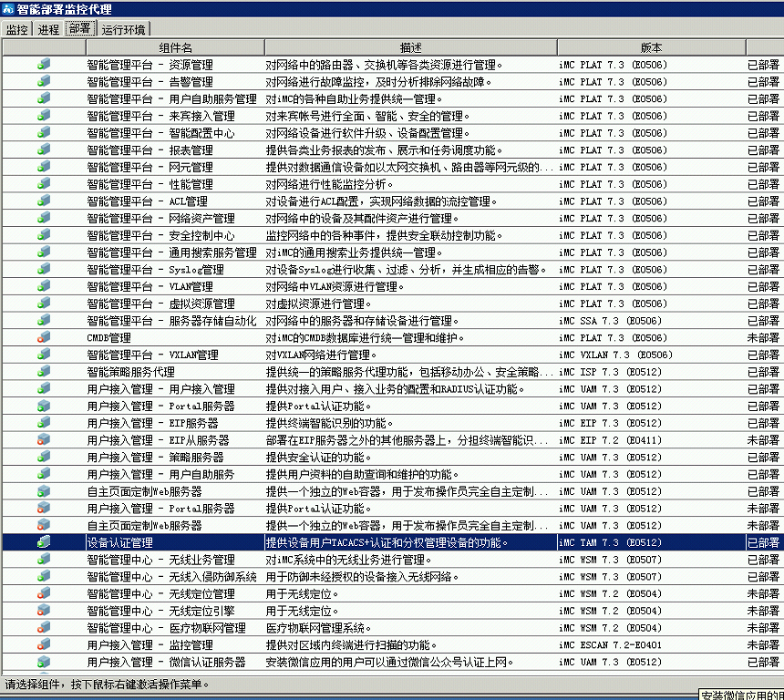
Task: Click description 提供安全认证的功能。
Action: coord(318,457)
